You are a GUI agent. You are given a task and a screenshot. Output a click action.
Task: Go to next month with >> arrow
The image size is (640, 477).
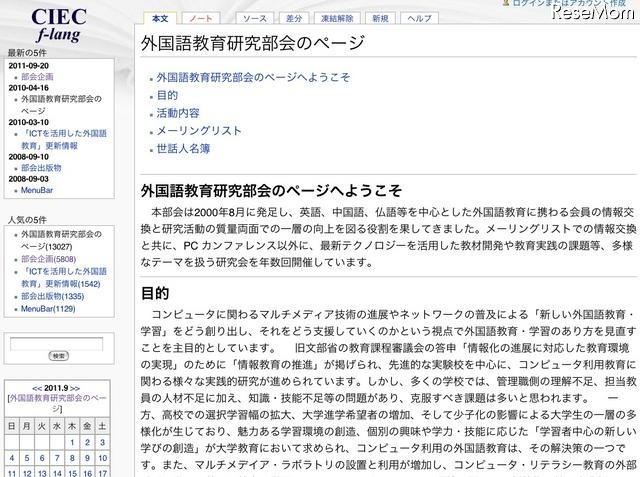[75, 388]
